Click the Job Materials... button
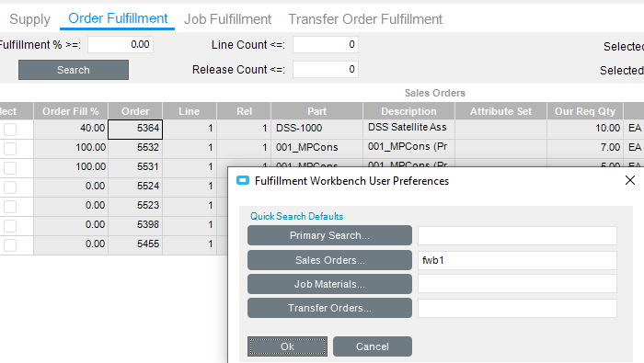This screenshot has height=363, width=644. point(329,284)
